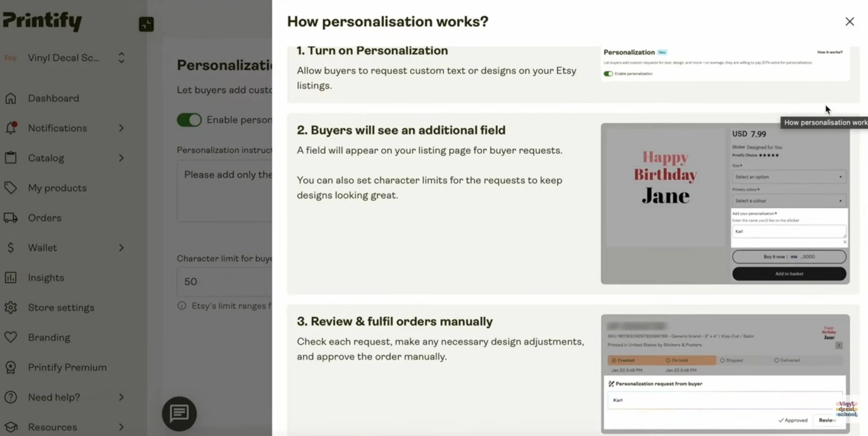The image size is (868, 436).
Task: Click the Orders truck icon
Action: click(11, 218)
